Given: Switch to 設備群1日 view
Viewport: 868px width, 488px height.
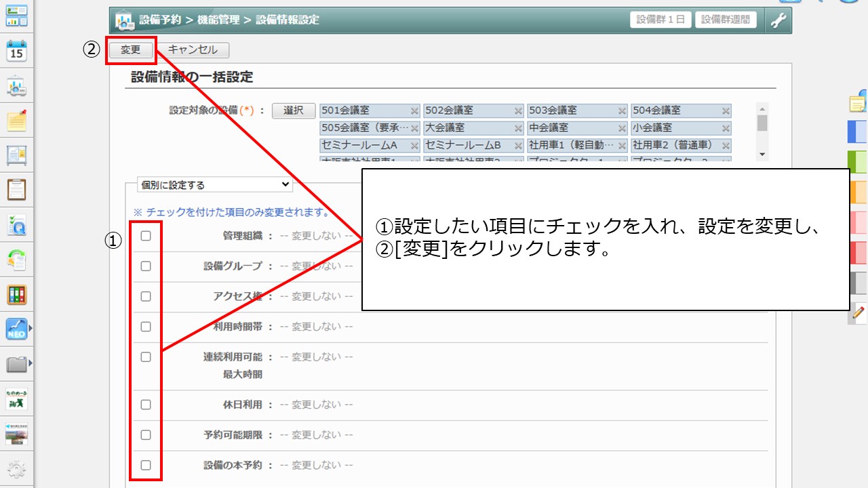Looking at the screenshot, I should pos(661,20).
